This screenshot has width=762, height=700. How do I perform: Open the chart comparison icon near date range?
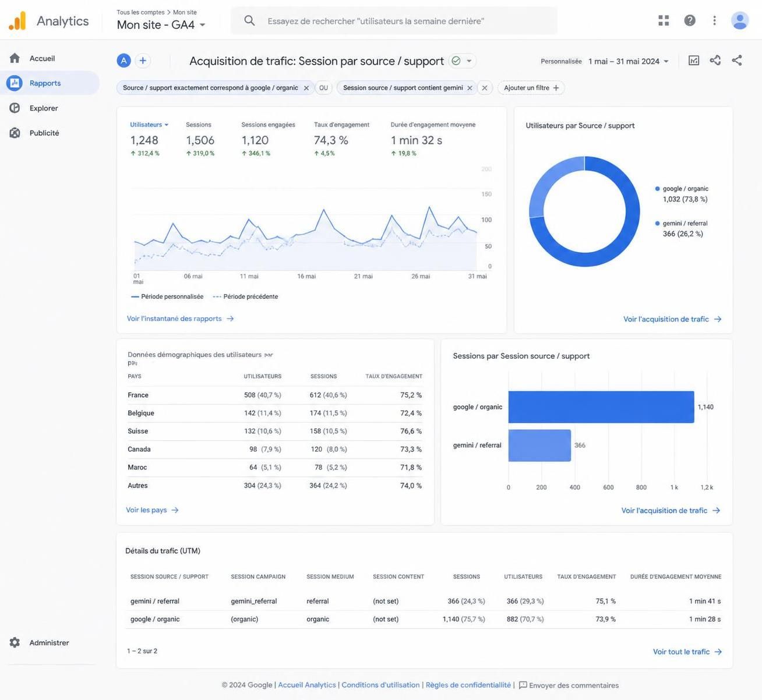694,61
